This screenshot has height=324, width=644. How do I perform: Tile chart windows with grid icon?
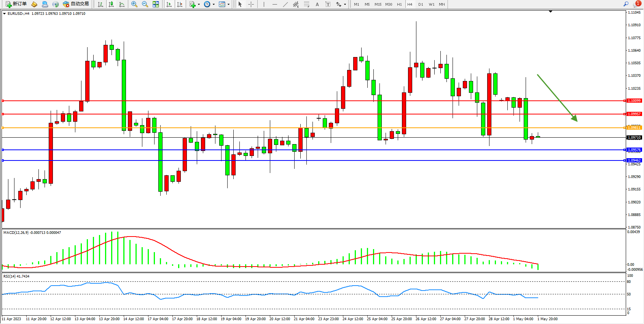[156, 4]
